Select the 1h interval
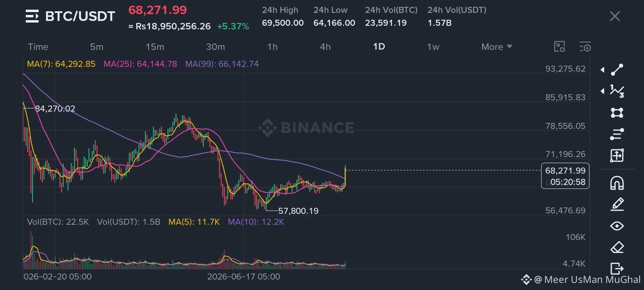Viewport: 644px width, 290px height. point(272,47)
